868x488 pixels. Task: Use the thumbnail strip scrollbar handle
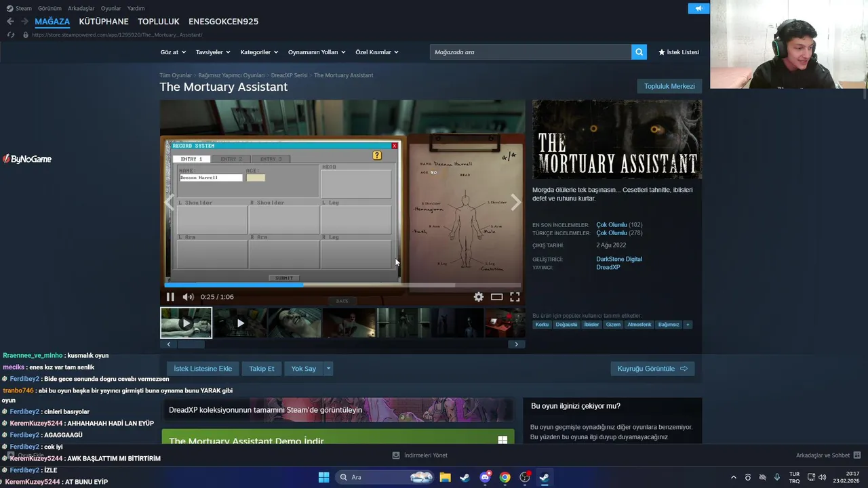click(191, 344)
